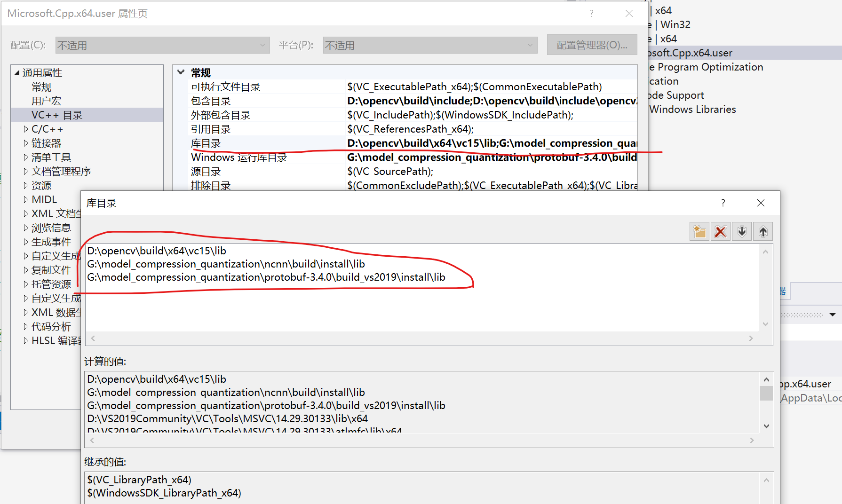Screen dimensions: 842x504
Task: Click protobuf-3.4.0 lib line in edit list
Action: point(266,277)
